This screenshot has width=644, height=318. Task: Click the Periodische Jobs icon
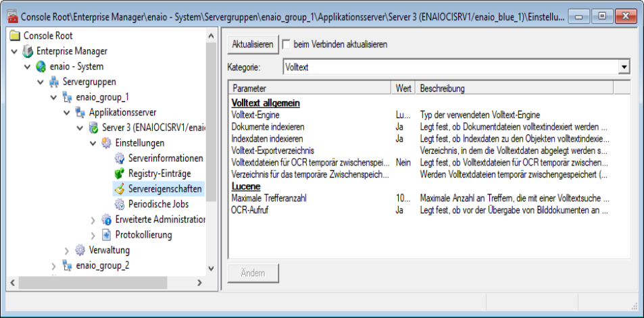(120, 204)
